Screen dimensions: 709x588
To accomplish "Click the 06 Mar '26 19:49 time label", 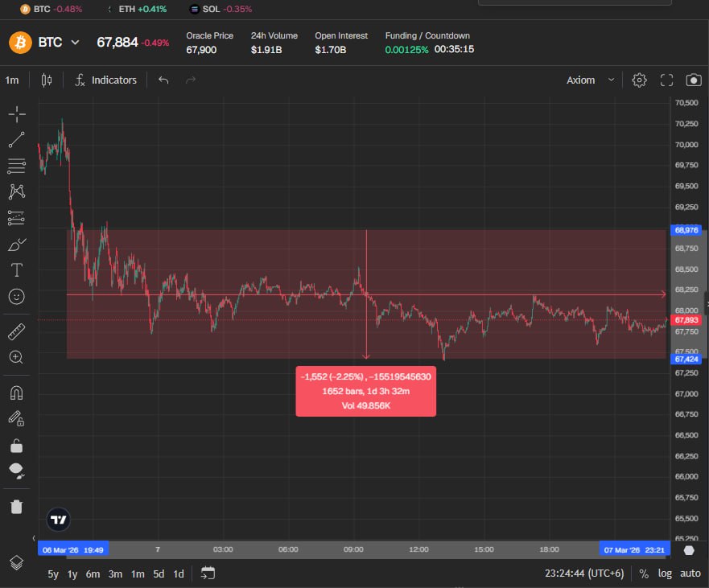I will (72, 550).
